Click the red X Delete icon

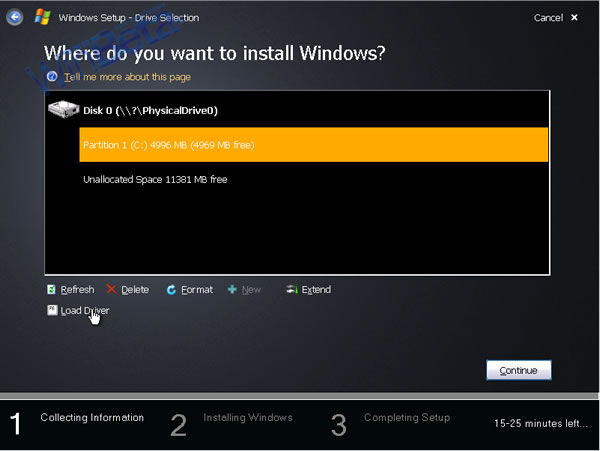pos(111,290)
